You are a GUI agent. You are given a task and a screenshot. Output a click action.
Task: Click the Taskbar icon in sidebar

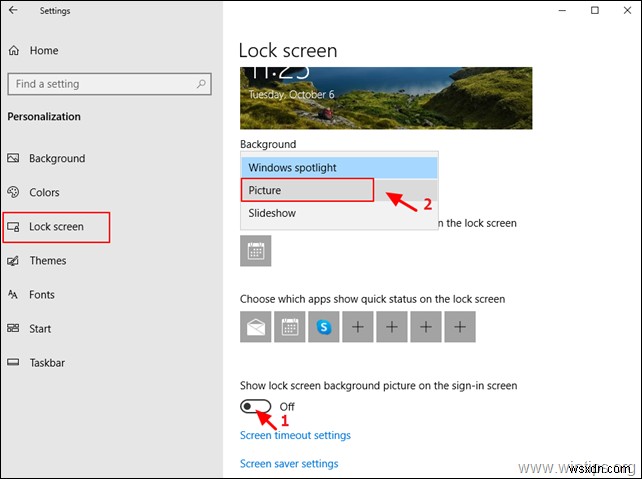point(13,362)
